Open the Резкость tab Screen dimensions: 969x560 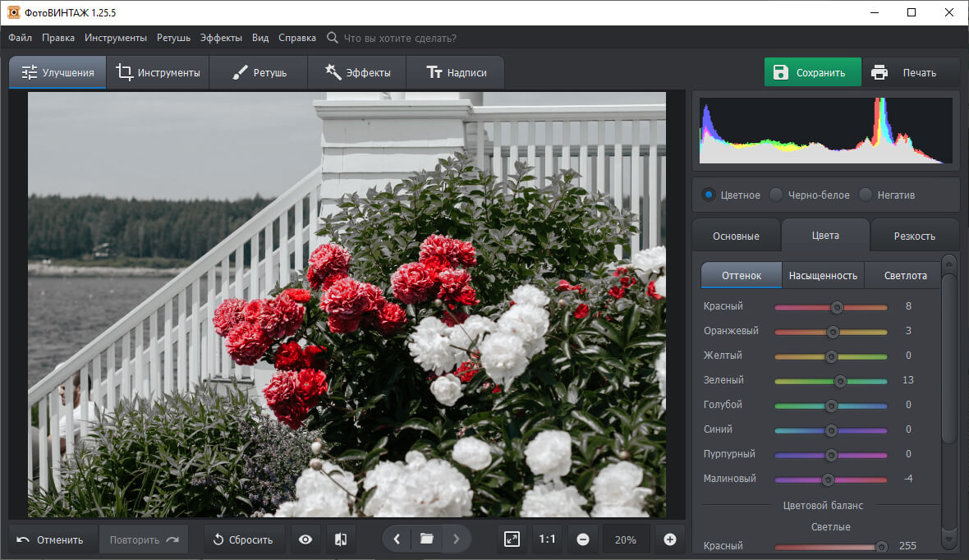click(914, 236)
